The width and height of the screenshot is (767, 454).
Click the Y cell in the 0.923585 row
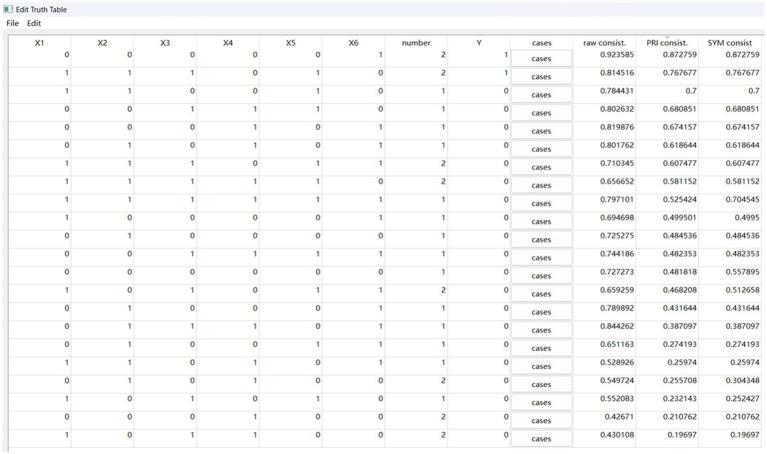click(x=478, y=57)
